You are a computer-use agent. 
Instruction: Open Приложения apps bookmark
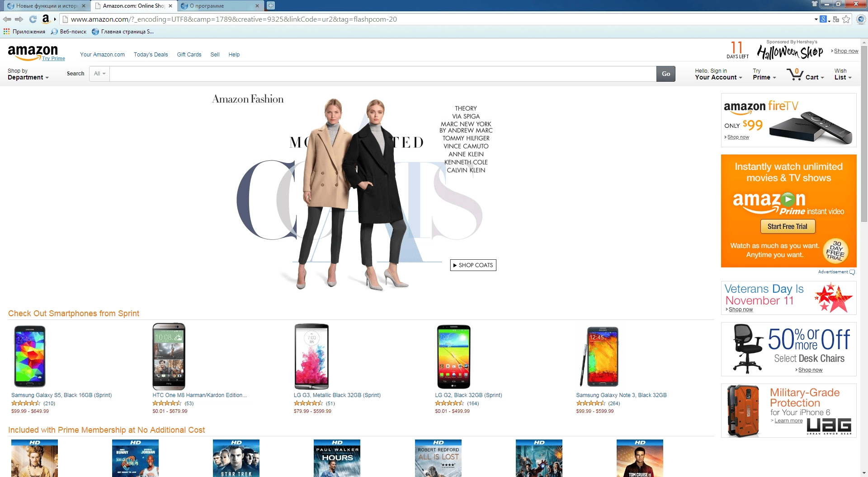(x=24, y=32)
